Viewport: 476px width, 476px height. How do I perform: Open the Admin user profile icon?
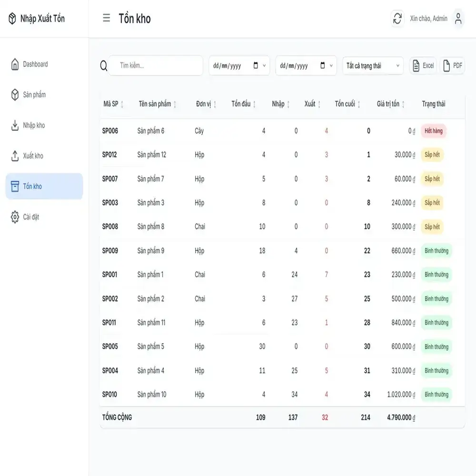(x=458, y=19)
